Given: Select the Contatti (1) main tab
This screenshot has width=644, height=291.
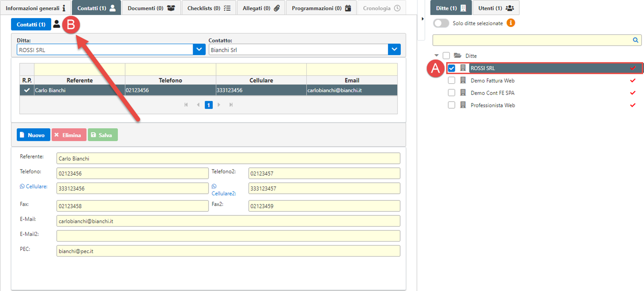Looking at the screenshot, I should pyautogui.click(x=96, y=8).
